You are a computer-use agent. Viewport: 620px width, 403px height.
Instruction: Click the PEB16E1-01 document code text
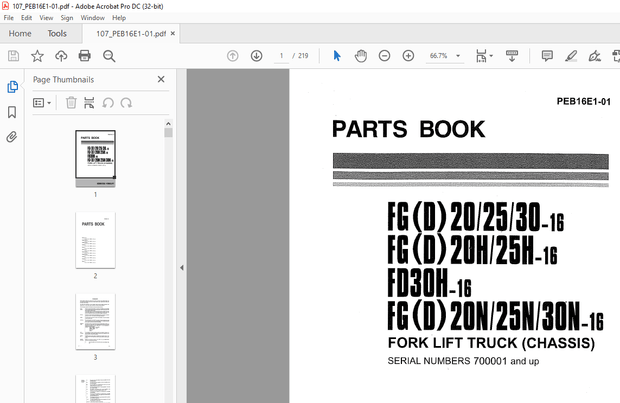(584, 102)
